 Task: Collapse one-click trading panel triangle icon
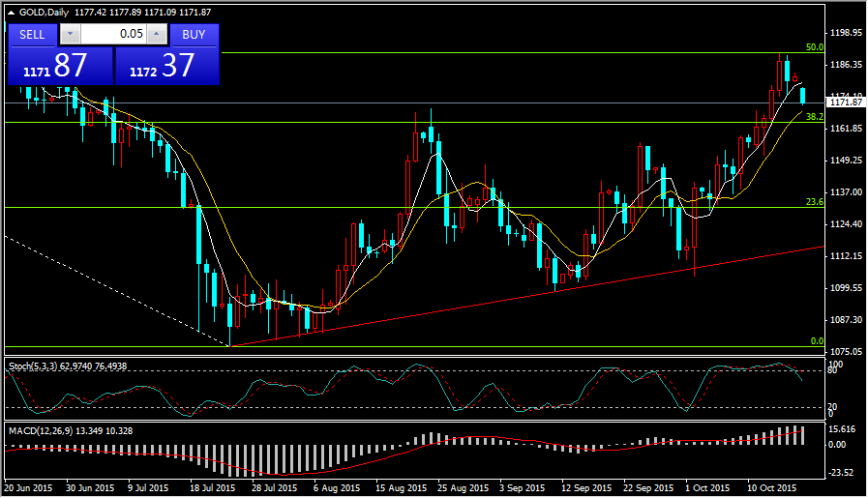pyautogui.click(x=11, y=13)
